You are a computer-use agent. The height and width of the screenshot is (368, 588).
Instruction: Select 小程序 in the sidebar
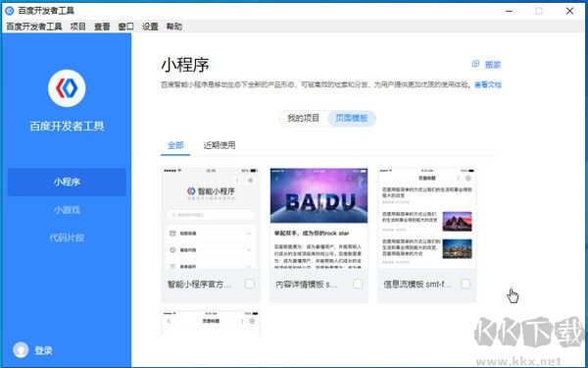point(67,183)
